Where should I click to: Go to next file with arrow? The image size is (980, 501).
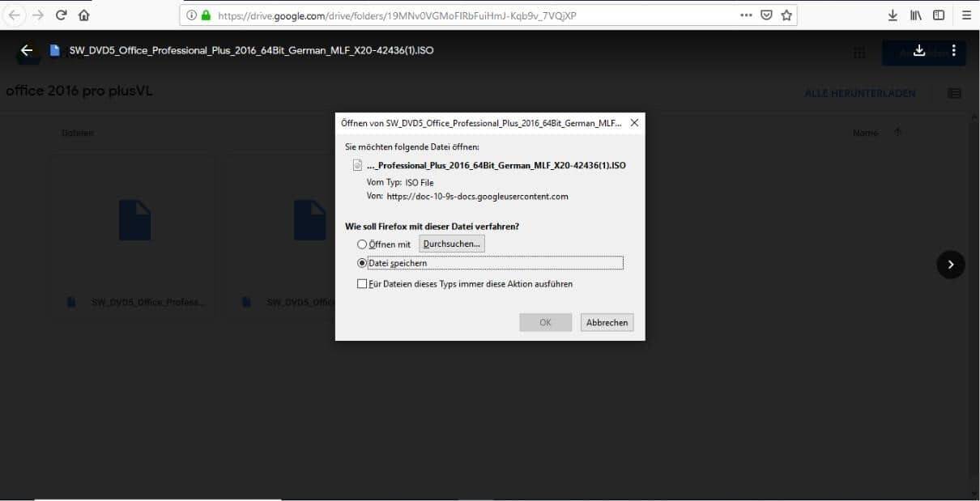coord(950,264)
